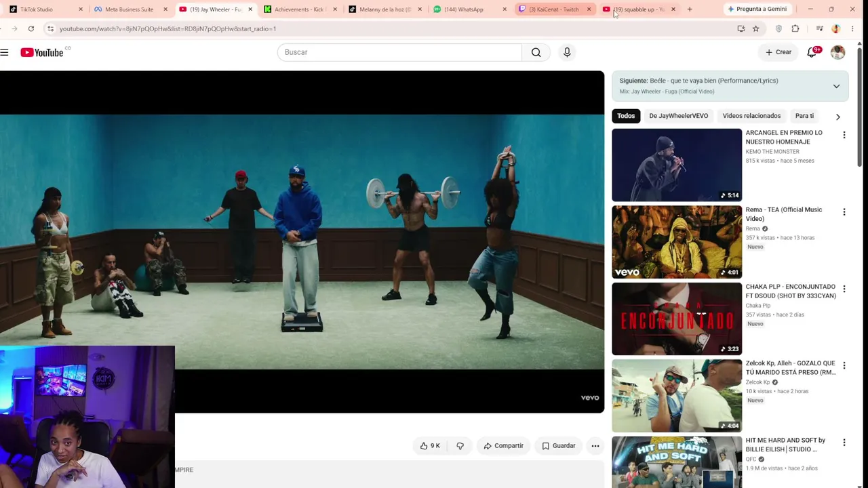The height and width of the screenshot is (488, 868).
Task: Switch to the Achievements - Kick tab
Action: point(298,9)
